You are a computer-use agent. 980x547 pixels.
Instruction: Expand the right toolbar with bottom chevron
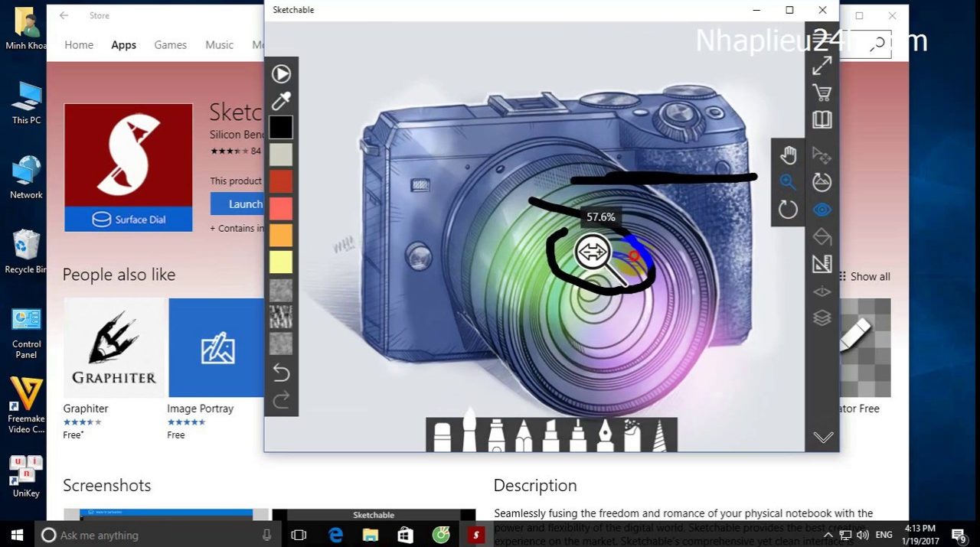(x=823, y=437)
